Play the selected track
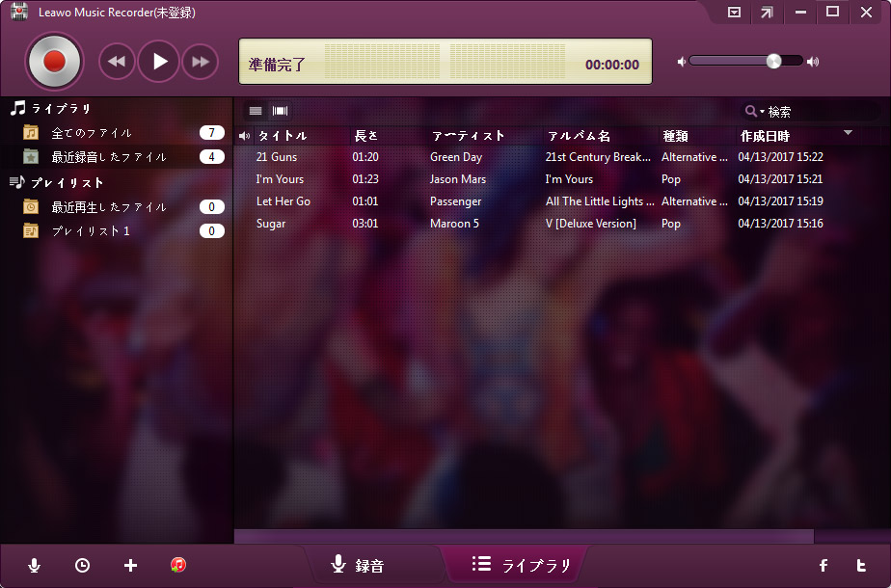This screenshot has height=588, width=891. point(158,62)
